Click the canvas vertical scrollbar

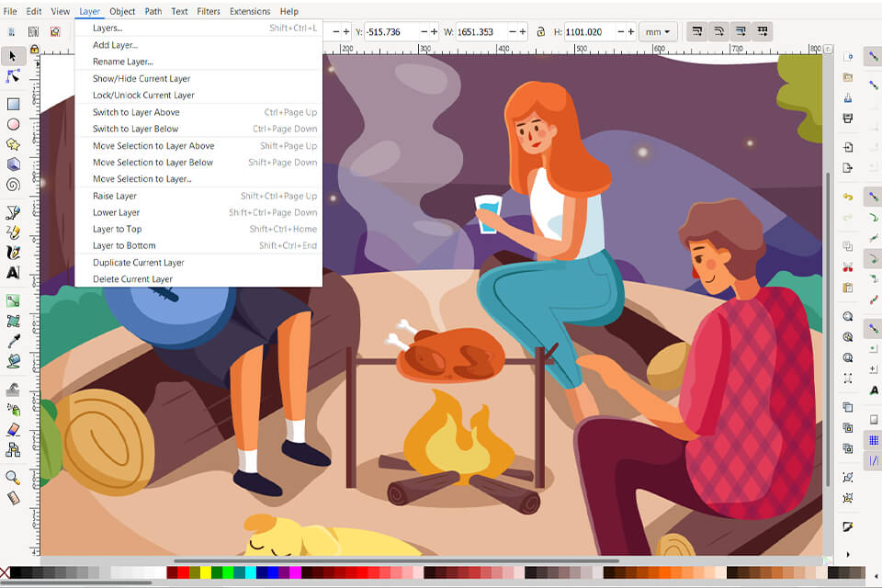(828, 331)
